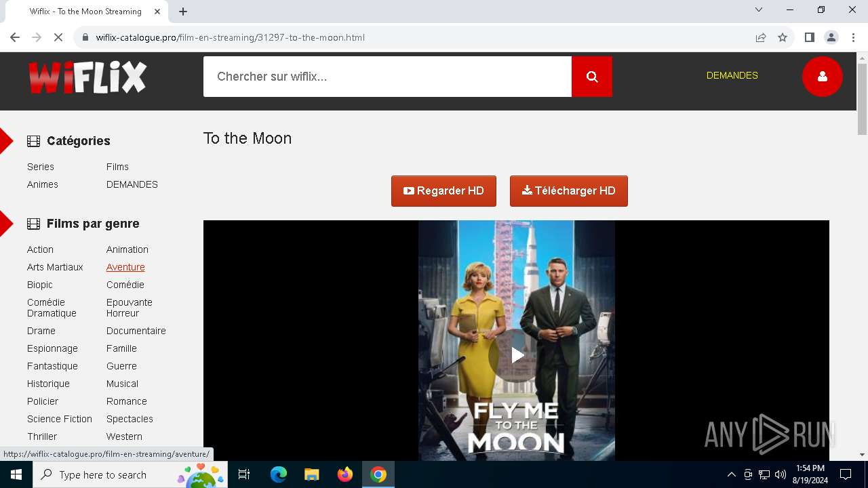Screen dimensions: 868x488
Task: Browse the Western genre
Action: [x=124, y=436]
